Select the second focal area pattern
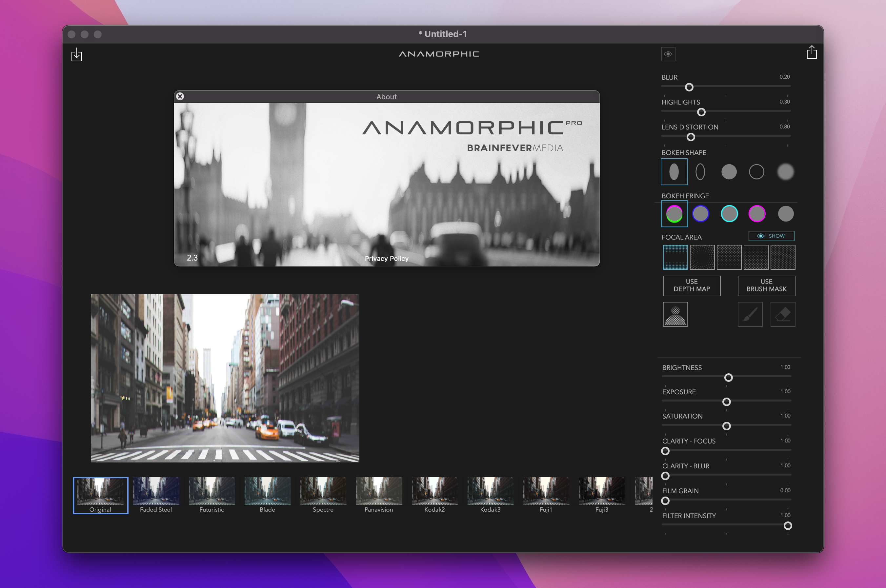This screenshot has height=588, width=886. 702,257
